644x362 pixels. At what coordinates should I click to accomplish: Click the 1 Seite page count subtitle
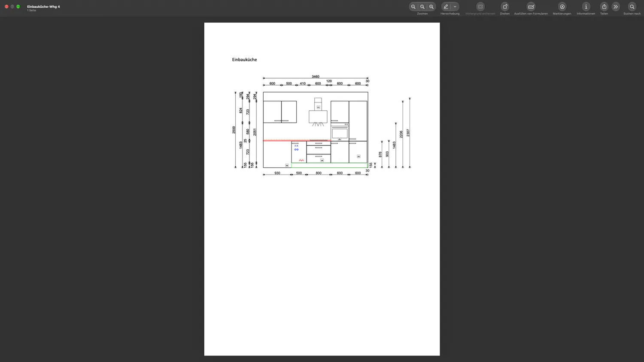tap(31, 10)
